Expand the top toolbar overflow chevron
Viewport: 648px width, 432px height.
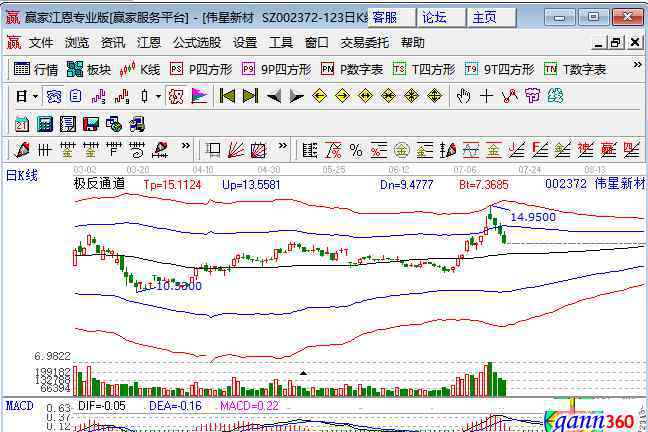click(x=637, y=65)
